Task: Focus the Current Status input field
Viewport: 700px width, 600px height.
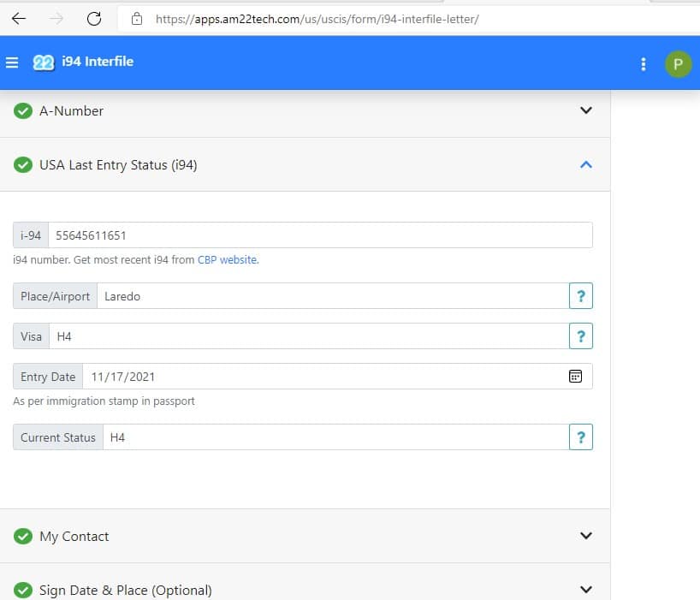Action: [335, 437]
